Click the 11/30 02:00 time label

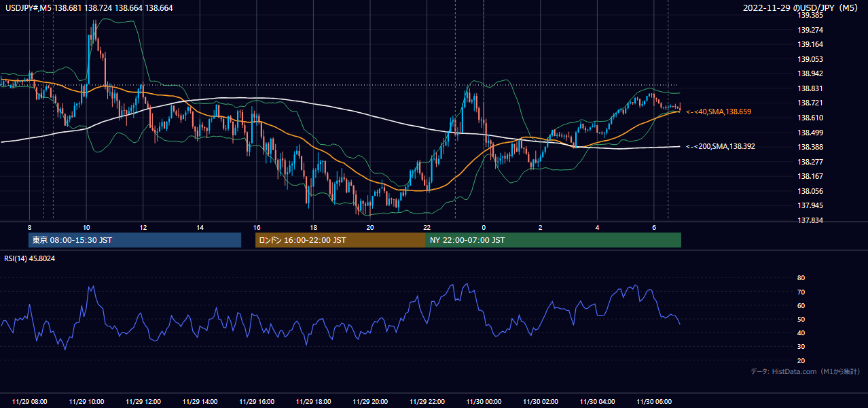coord(540,402)
